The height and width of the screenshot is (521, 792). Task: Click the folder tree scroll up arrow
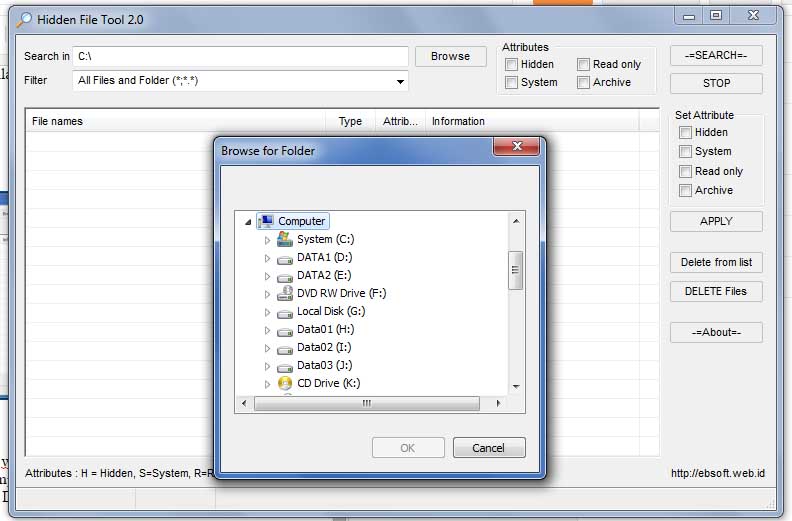click(516, 221)
